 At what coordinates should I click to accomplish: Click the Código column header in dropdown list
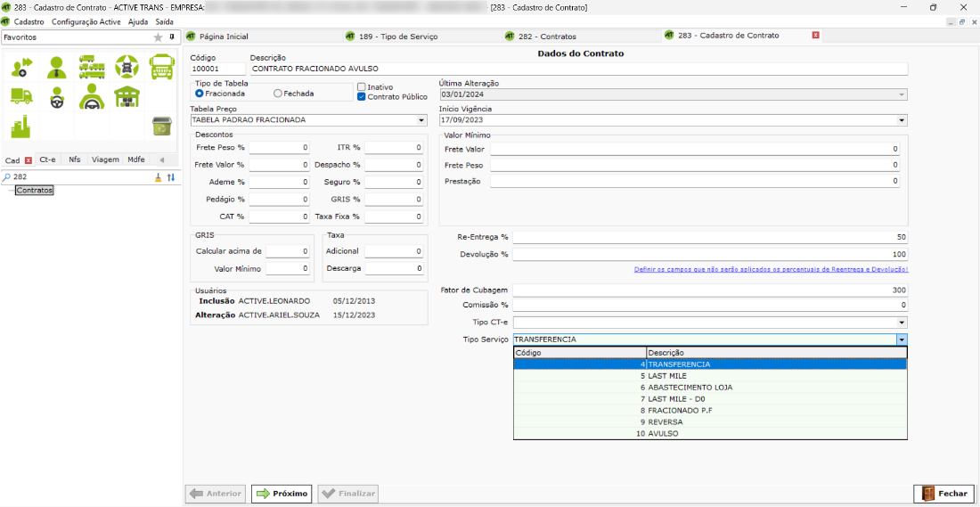pyautogui.click(x=579, y=353)
